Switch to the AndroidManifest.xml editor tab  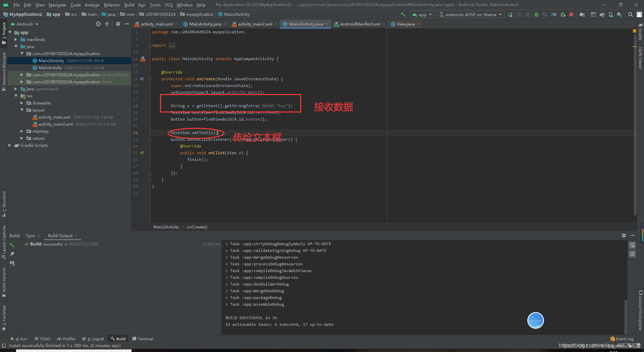(360, 24)
